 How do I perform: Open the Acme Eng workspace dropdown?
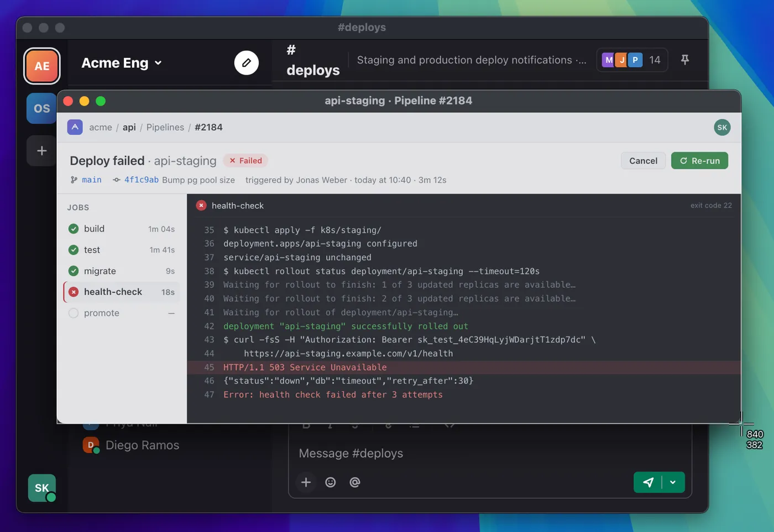(122, 63)
